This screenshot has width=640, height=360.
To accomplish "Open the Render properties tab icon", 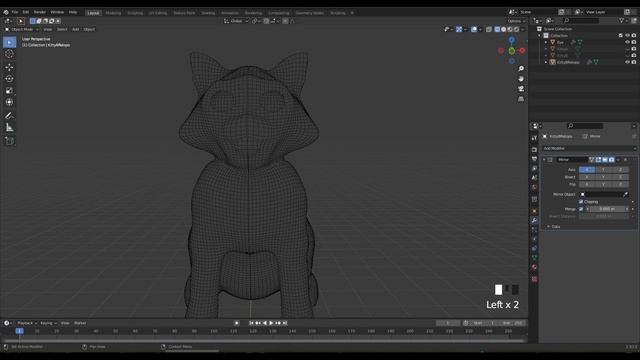I will pos(534,149).
